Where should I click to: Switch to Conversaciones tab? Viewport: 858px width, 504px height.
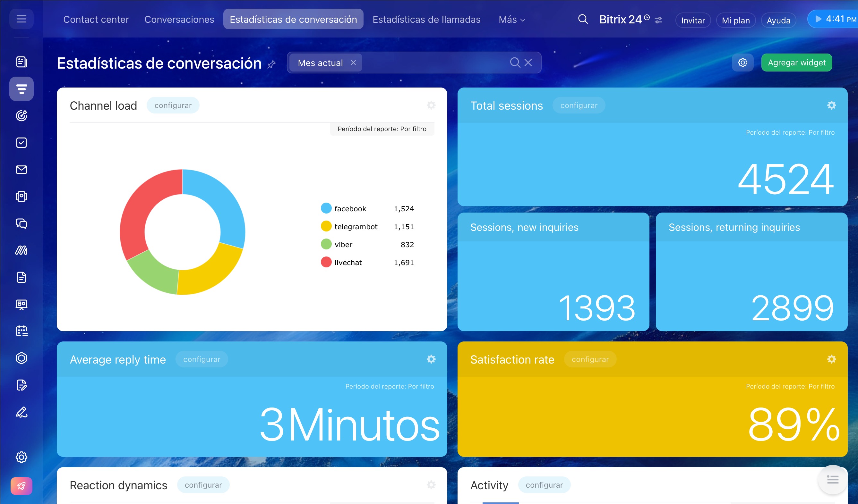[x=179, y=20]
